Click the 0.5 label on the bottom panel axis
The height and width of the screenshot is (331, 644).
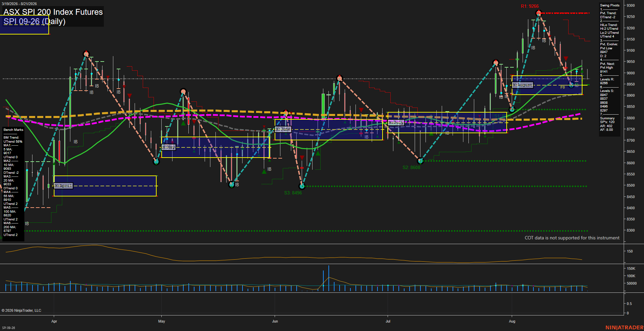(629, 304)
